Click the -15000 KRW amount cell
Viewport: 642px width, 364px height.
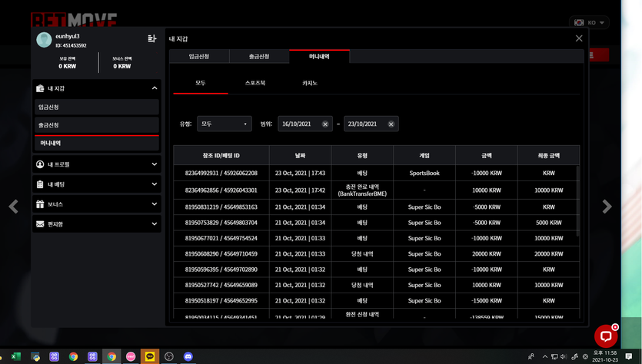pos(487,300)
